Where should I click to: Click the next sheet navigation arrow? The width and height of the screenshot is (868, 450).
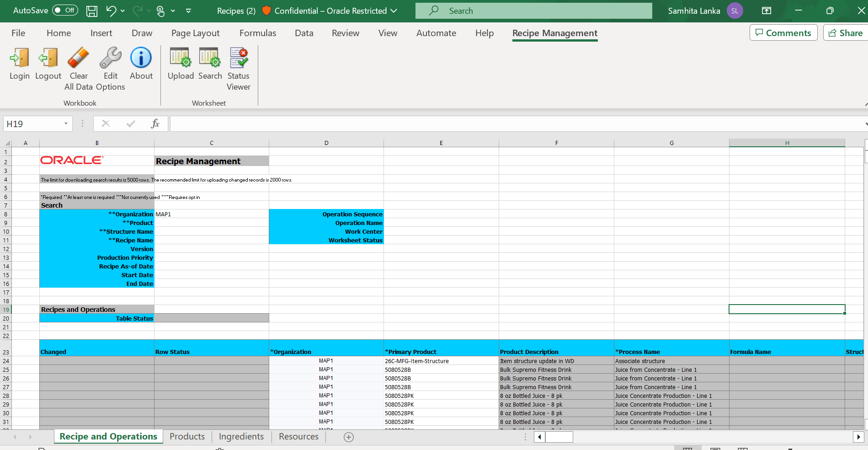coord(30,437)
